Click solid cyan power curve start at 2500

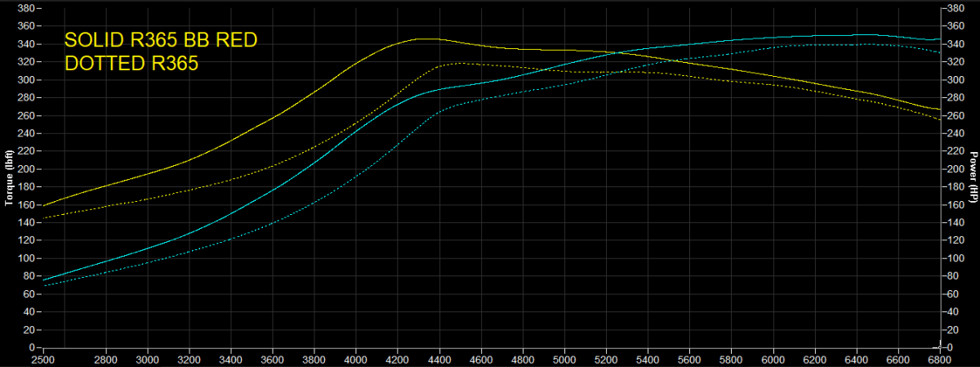[42, 280]
